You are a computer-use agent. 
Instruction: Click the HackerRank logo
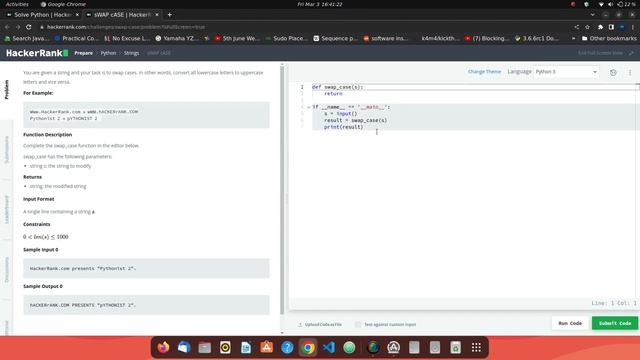click(x=37, y=53)
